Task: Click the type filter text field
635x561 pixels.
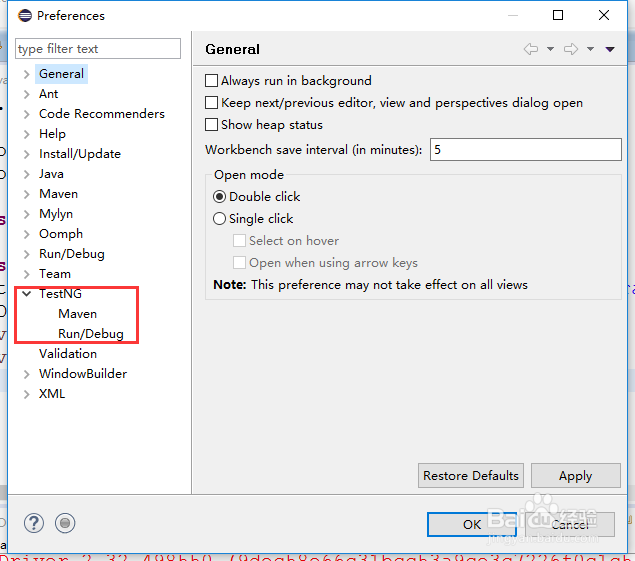Action: pos(98,49)
